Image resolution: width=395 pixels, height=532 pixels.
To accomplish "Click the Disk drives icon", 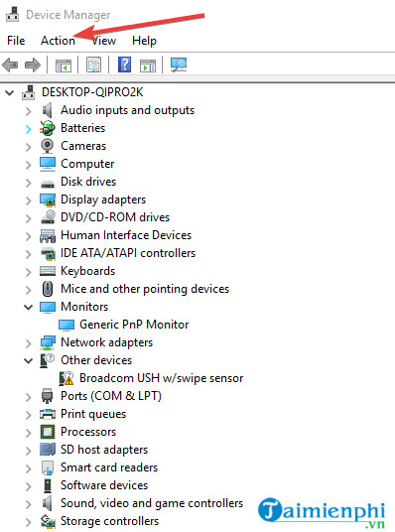I will [x=48, y=184].
